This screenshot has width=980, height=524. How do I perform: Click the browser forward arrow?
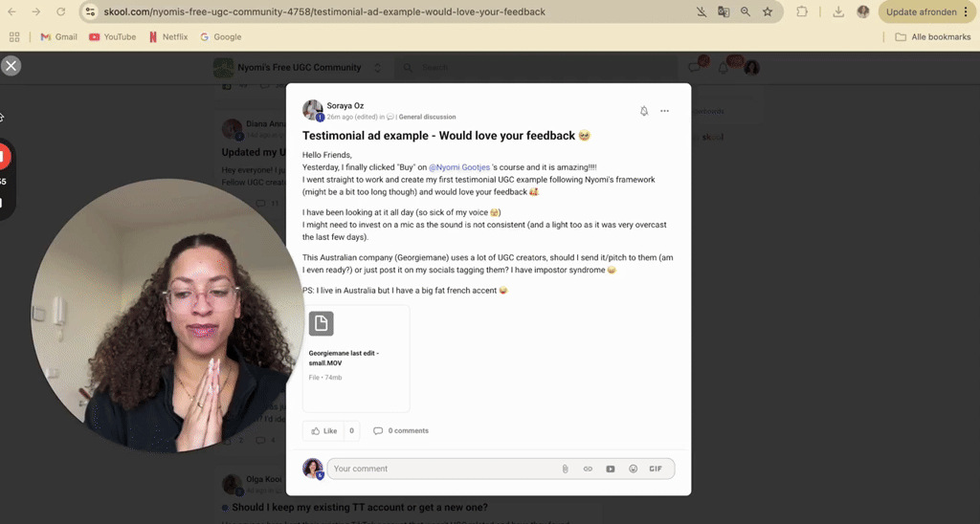[36, 11]
